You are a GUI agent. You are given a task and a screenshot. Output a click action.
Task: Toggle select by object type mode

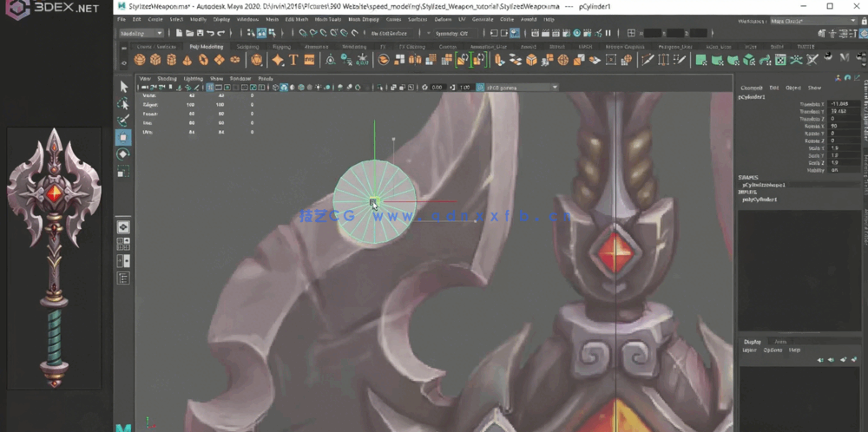click(x=261, y=33)
